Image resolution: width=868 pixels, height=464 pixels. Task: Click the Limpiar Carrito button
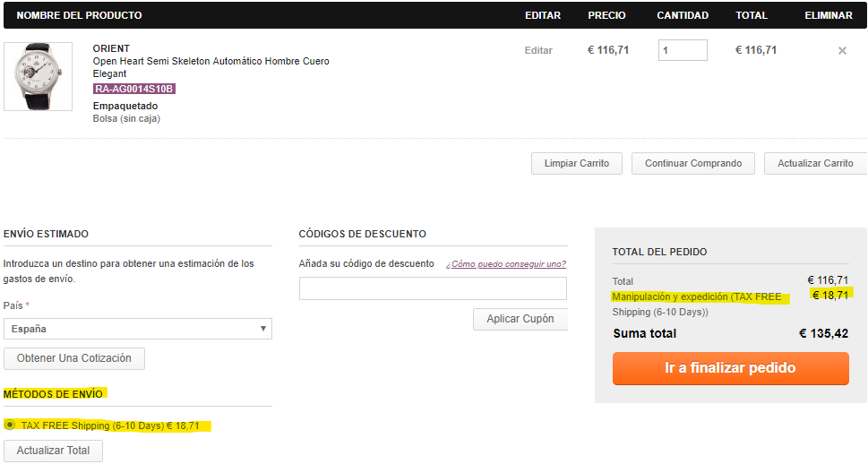[x=576, y=163]
